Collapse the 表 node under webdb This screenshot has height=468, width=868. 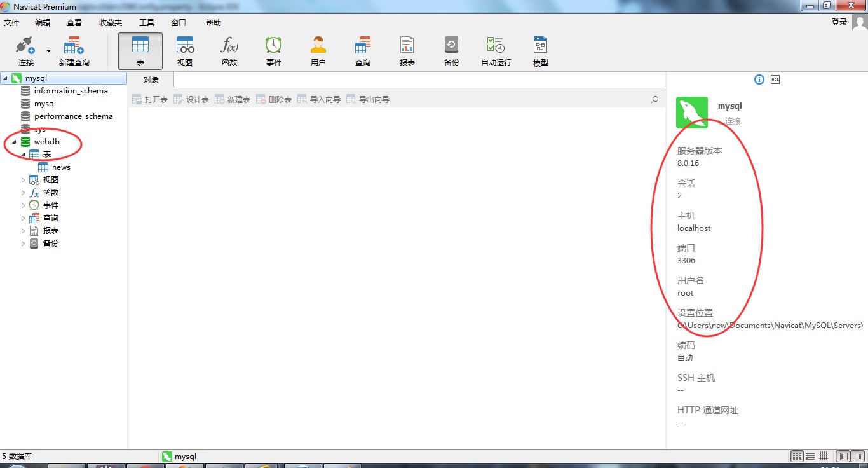click(23, 155)
